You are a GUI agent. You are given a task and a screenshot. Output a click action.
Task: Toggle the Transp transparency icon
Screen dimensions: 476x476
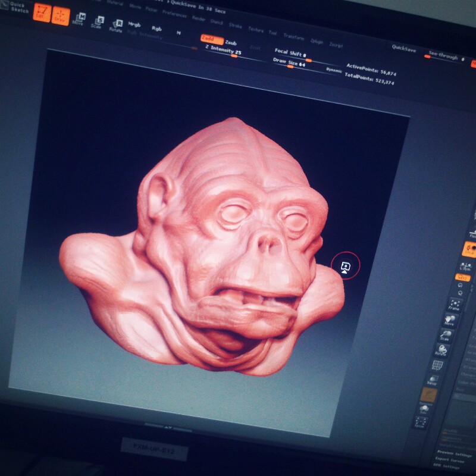click(x=433, y=380)
